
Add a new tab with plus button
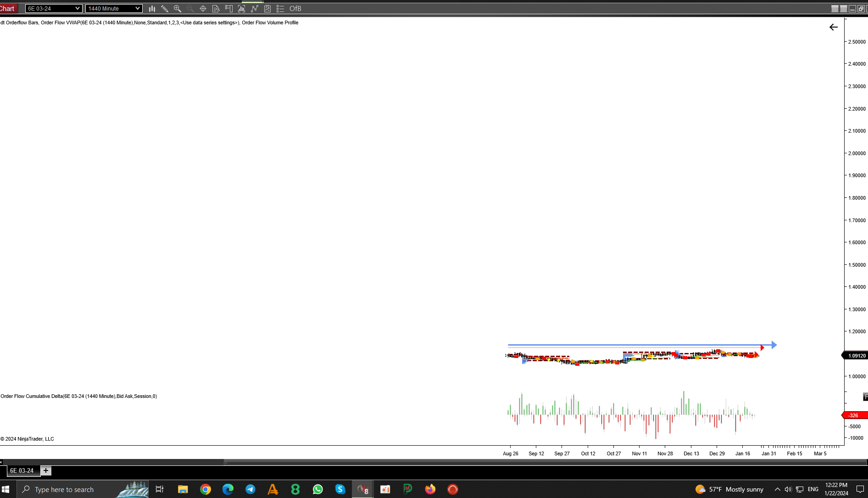pyautogui.click(x=46, y=470)
